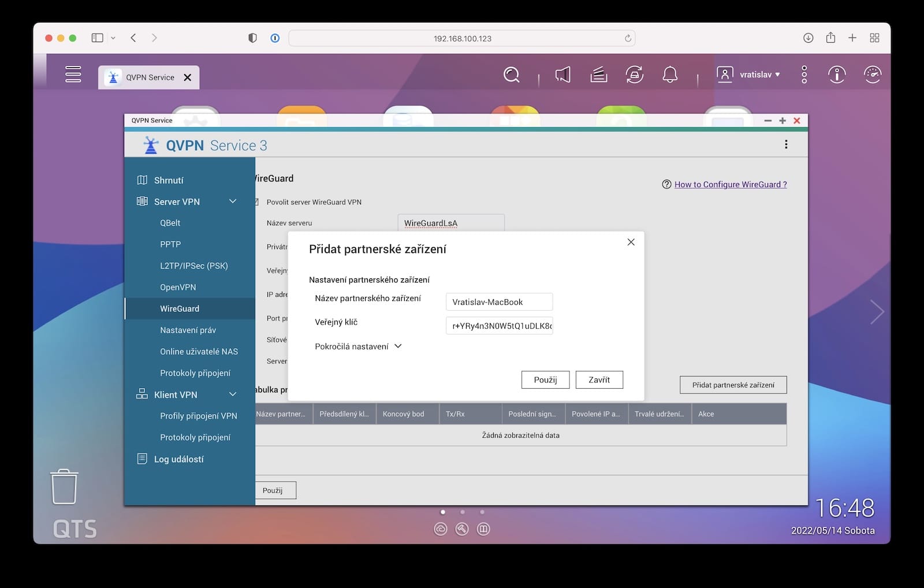Click the Tx/Rx column header

click(x=471, y=414)
